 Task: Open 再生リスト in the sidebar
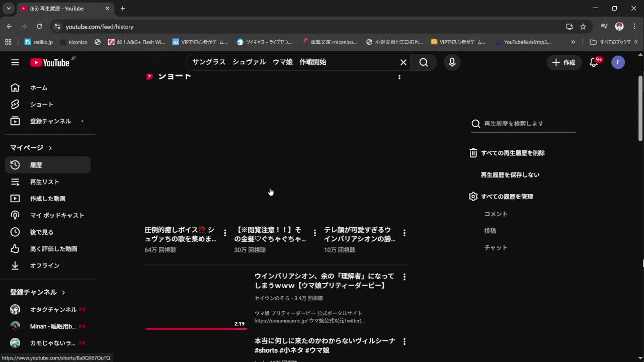[x=48, y=182]
